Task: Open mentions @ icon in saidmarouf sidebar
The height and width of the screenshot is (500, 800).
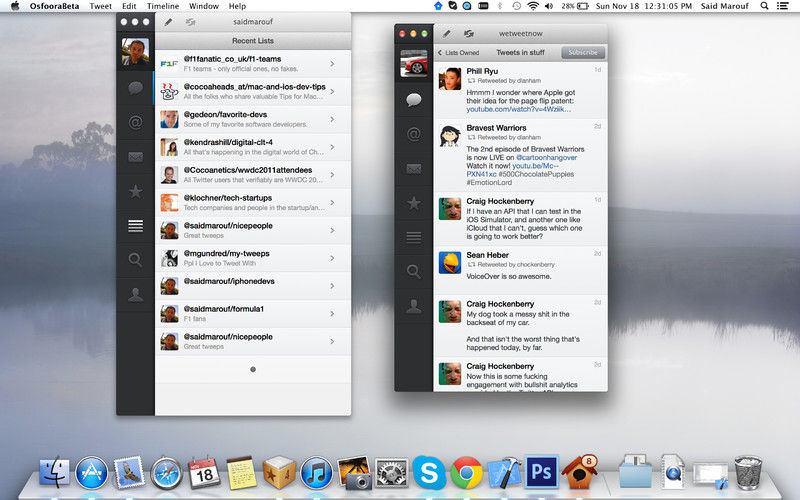Action: (135, 122)
